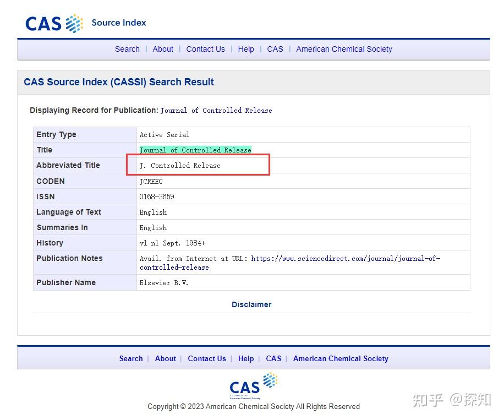
Task: Click the CAS Source Index (CASSI) Search Result heading
Action: [119, 82]
